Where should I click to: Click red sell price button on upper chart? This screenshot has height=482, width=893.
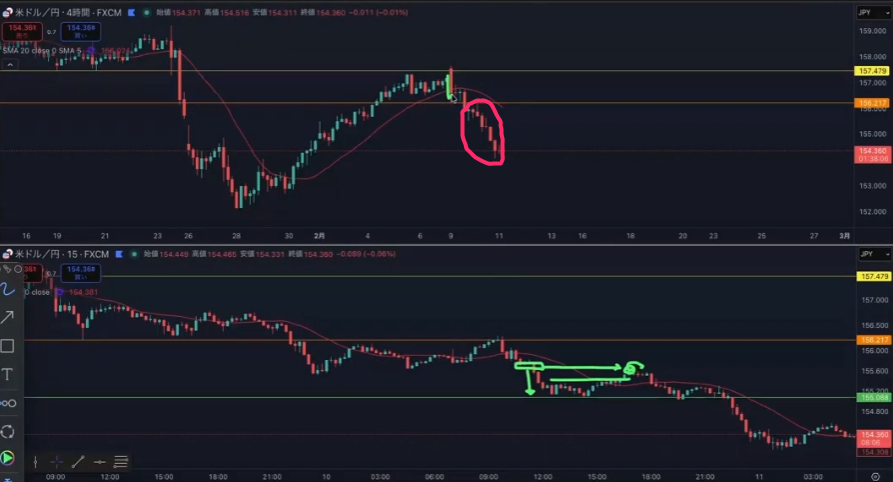(22, 32)
